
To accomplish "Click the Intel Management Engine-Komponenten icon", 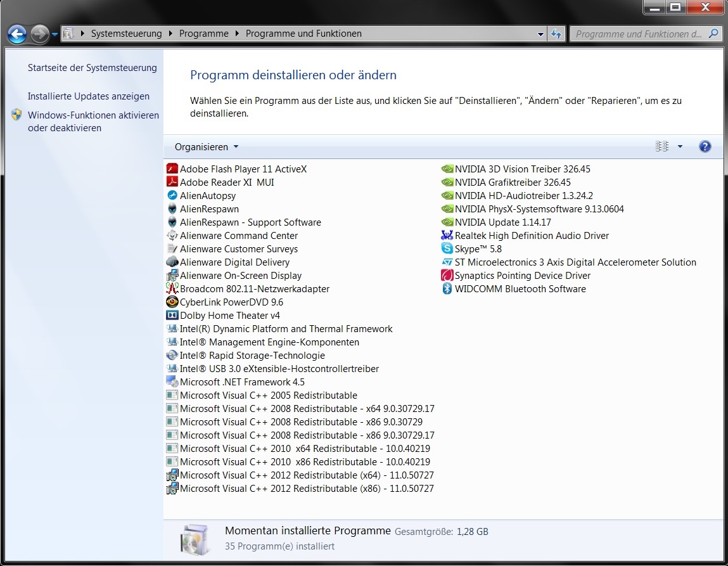I will point(172,342).
